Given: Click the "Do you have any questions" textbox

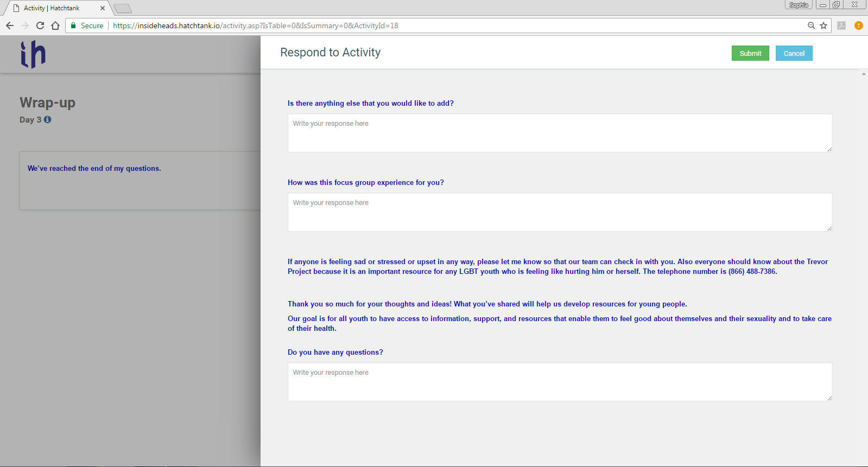Looking at the screenshot, I should click(x=560, y=382).
